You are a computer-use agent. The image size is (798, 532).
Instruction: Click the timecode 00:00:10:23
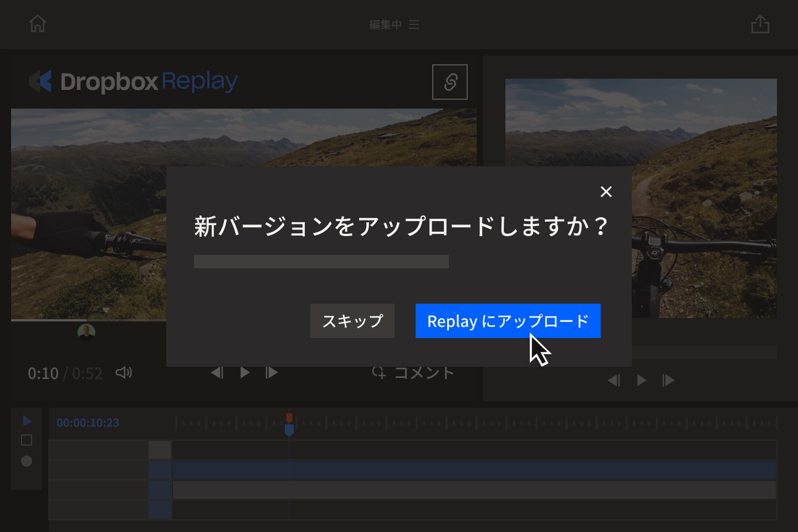pyautogui.click(x=88, y=423)
